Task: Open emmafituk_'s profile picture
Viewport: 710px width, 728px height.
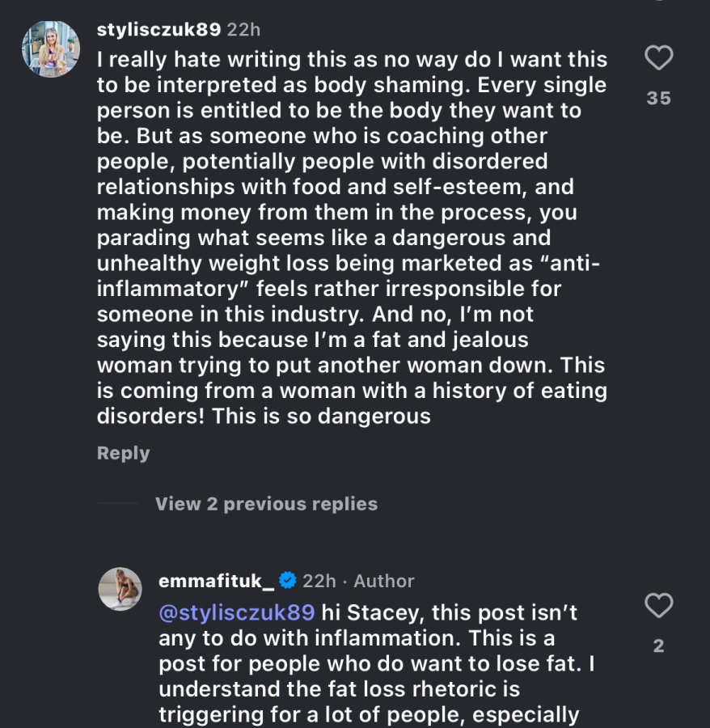Action: (x=120, y=589)
